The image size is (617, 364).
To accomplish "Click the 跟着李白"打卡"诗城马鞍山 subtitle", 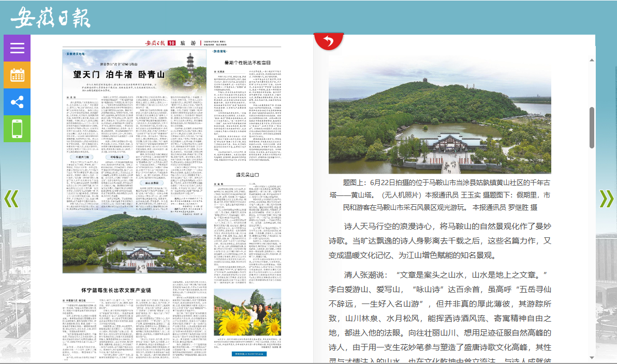I will (119, 64).
